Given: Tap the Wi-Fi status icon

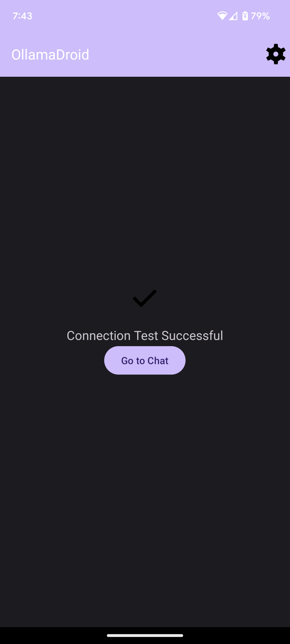Looking at the screenshot, I should tap(222, 16).
